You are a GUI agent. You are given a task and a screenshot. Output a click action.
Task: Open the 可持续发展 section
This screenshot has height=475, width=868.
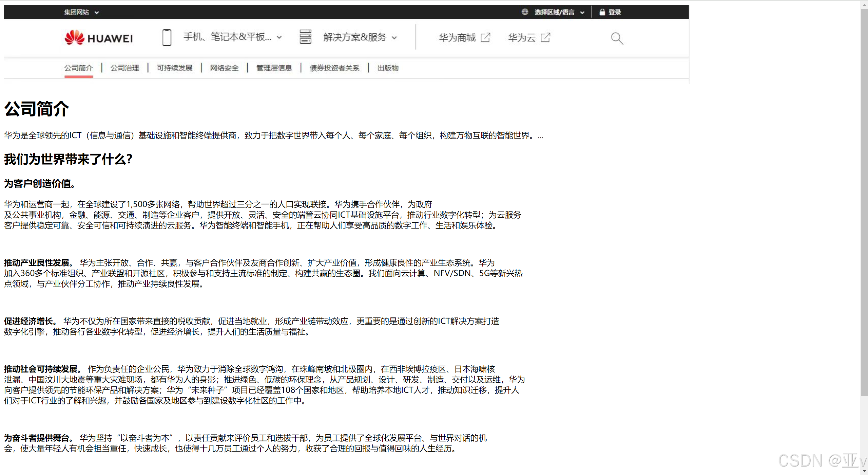174,68
